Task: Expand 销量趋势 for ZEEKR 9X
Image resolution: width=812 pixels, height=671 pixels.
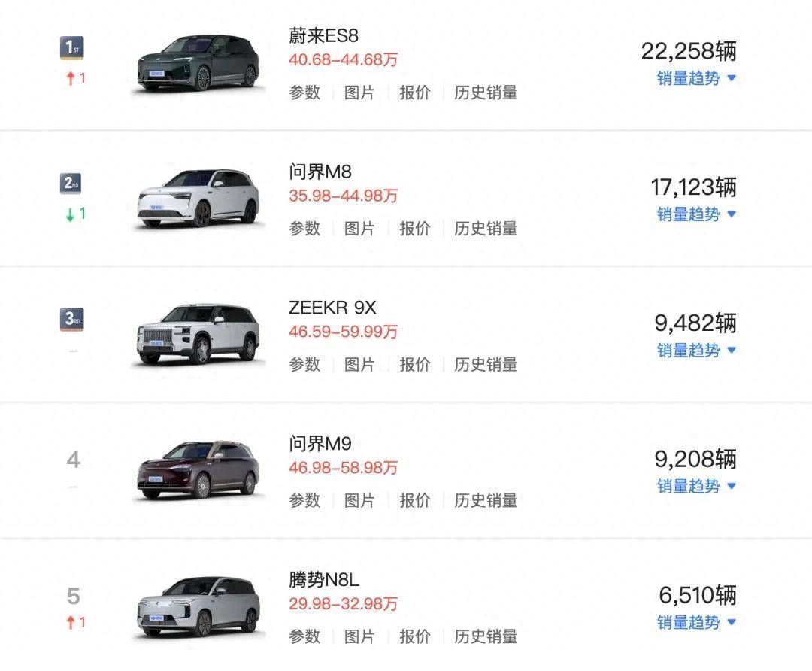Action: (696, 351)
